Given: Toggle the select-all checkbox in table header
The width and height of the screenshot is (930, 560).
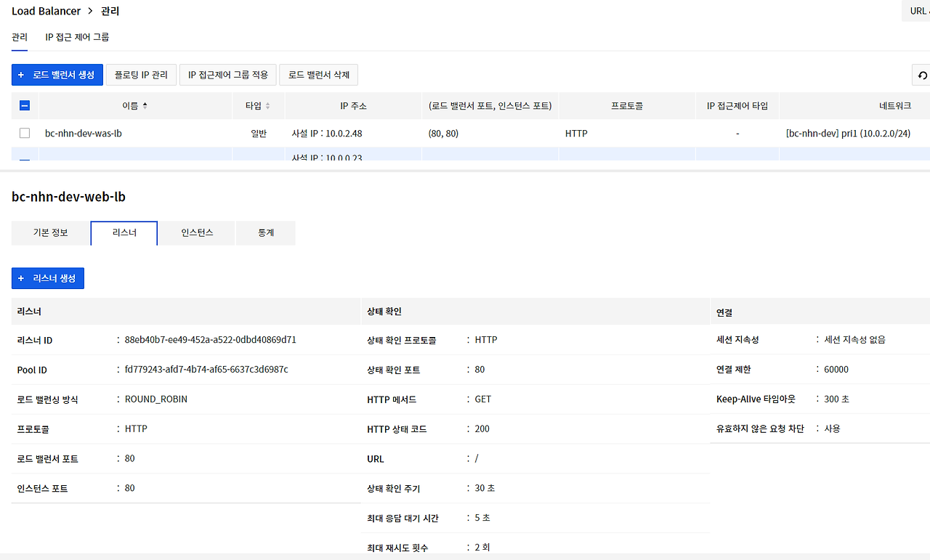Looking at the screenshot, I should click(24, 105).
